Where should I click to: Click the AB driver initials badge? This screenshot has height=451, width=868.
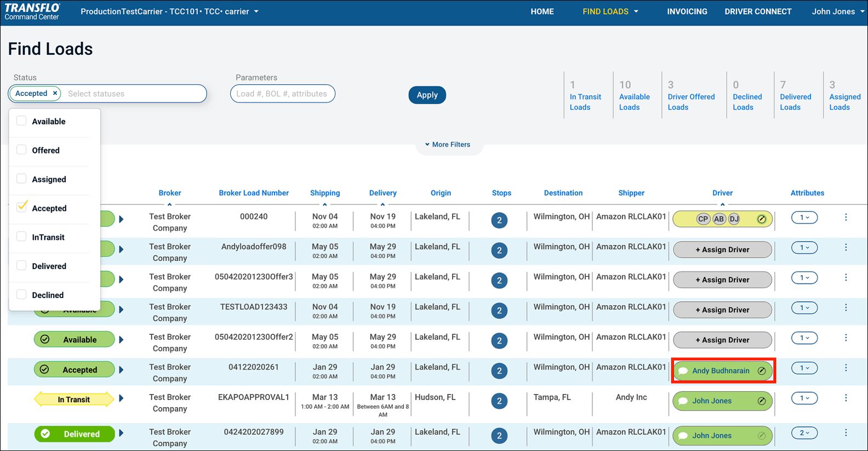pos(719,219)
